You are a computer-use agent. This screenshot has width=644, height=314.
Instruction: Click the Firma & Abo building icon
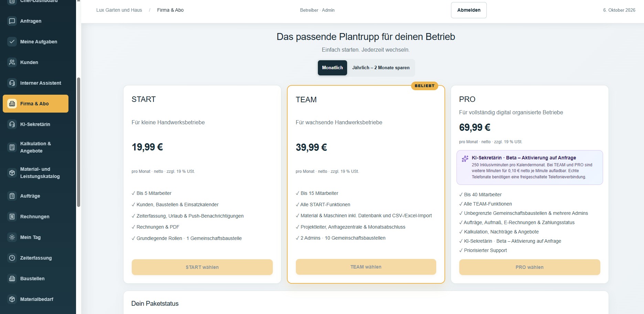[12, 104]
